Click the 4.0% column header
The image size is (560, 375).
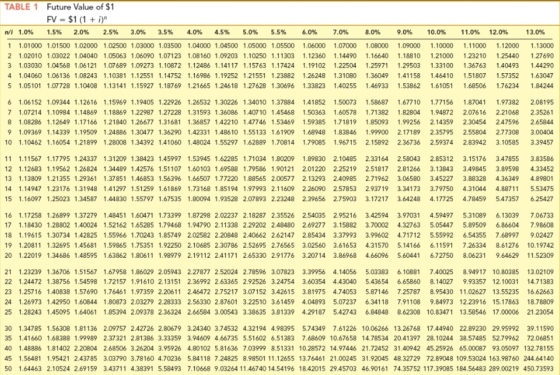(x=194, y=32)
